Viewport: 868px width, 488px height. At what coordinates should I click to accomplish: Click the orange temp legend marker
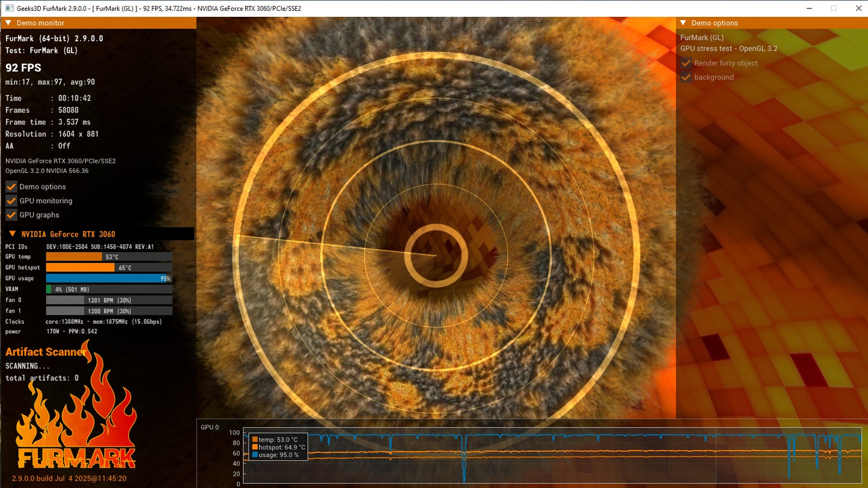click(255, 439)
